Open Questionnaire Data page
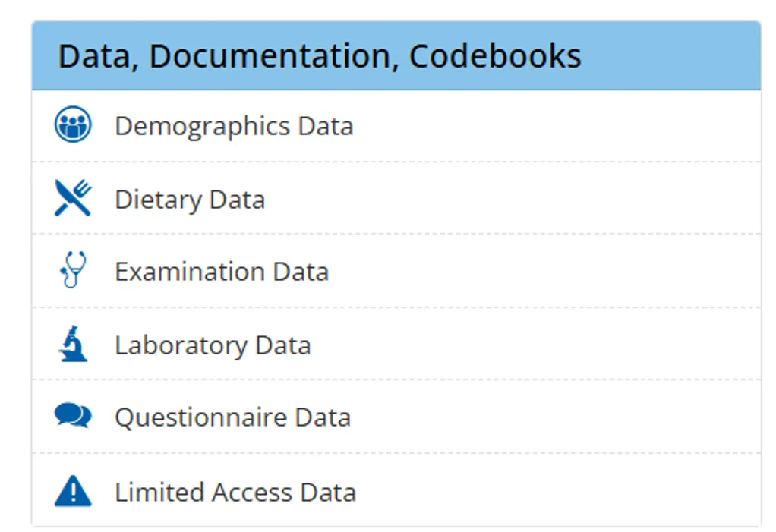Image resolution: width=776 pixels, height=532 pixels. [x=232, y=418]
